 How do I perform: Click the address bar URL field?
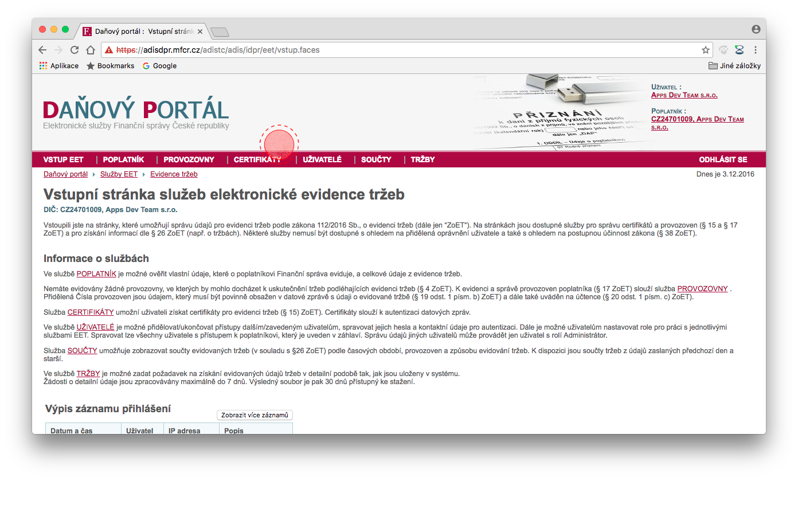(407, 50)
